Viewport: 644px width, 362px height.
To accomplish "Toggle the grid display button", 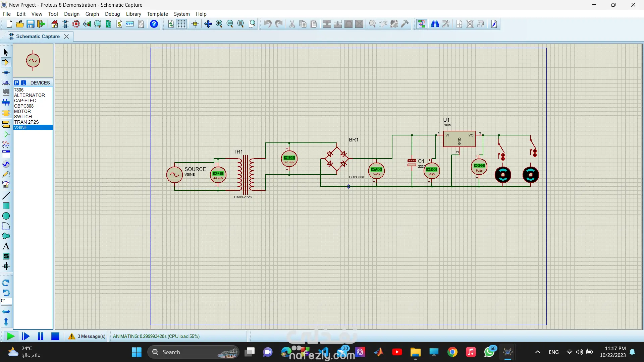I will (x=181, y=24).
